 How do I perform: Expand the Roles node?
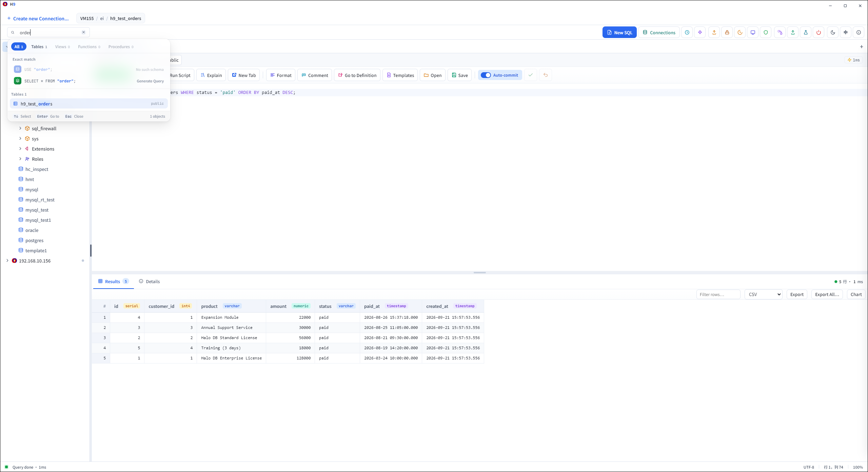point(20,159)
